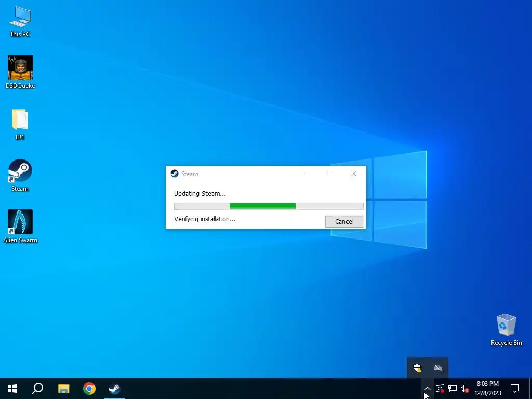Click the 'Updating Steam...' label

click(200, 194)
